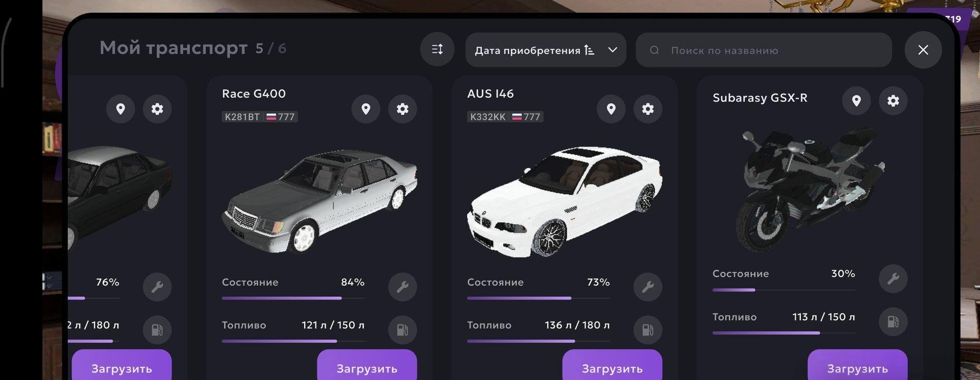Click location pin for AUS I46
This screenshot has height=380, width=980.
[611, 109]
